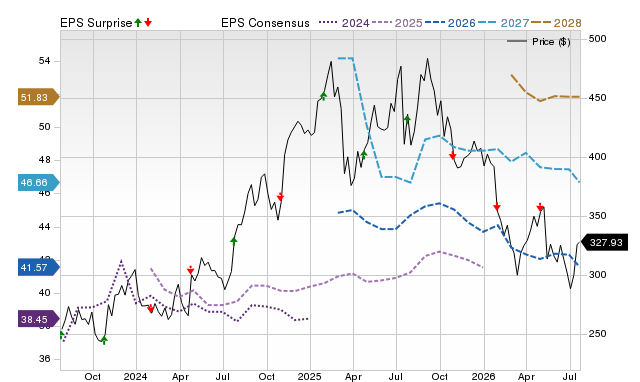
Task: Click the brown 51.83 value tag
Action: [x=38, y=97]
